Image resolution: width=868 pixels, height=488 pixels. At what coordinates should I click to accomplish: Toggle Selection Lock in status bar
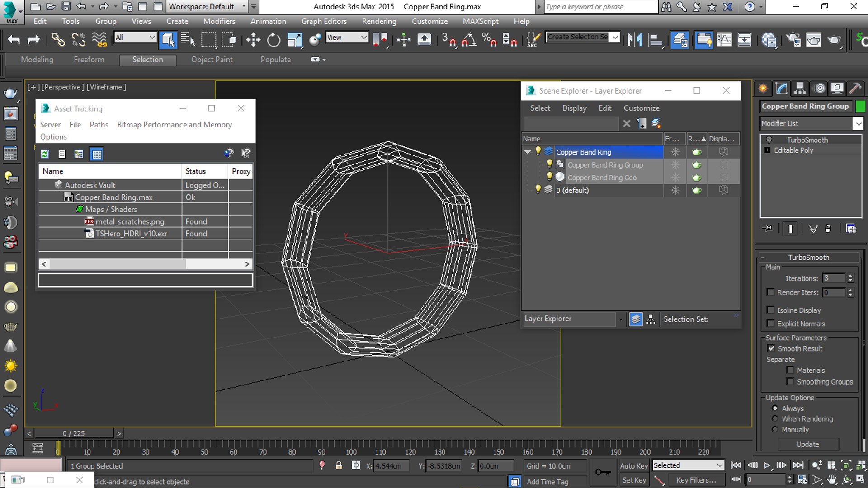click(x=339, y=465)
